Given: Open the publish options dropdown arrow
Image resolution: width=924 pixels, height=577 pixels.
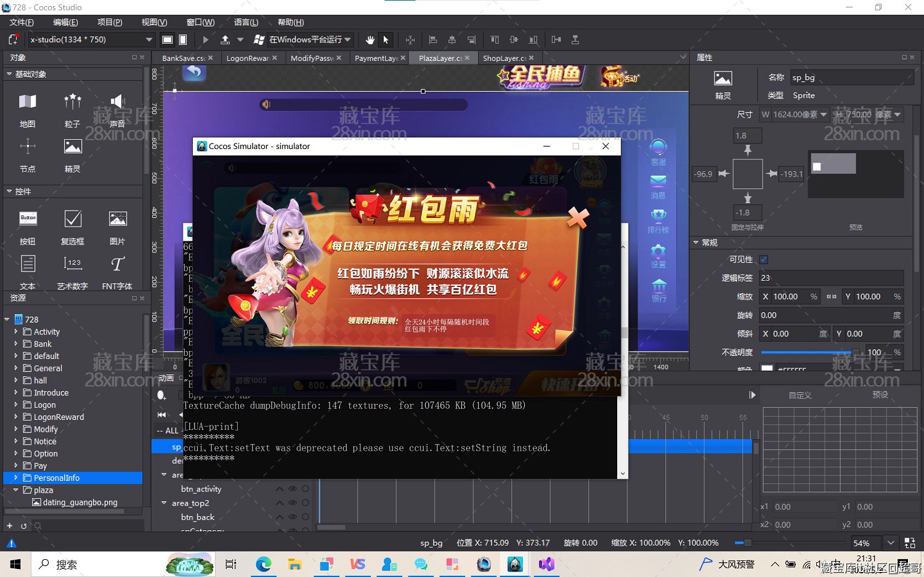Looking at the screenshot, I should (240, 39).
